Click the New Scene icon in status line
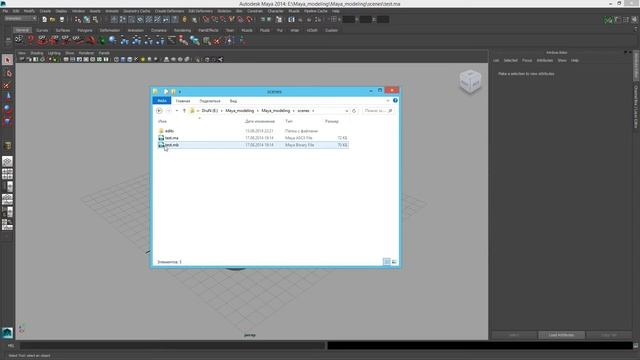Viewport: 640px width, 360px height. click(x=44, y=19)
